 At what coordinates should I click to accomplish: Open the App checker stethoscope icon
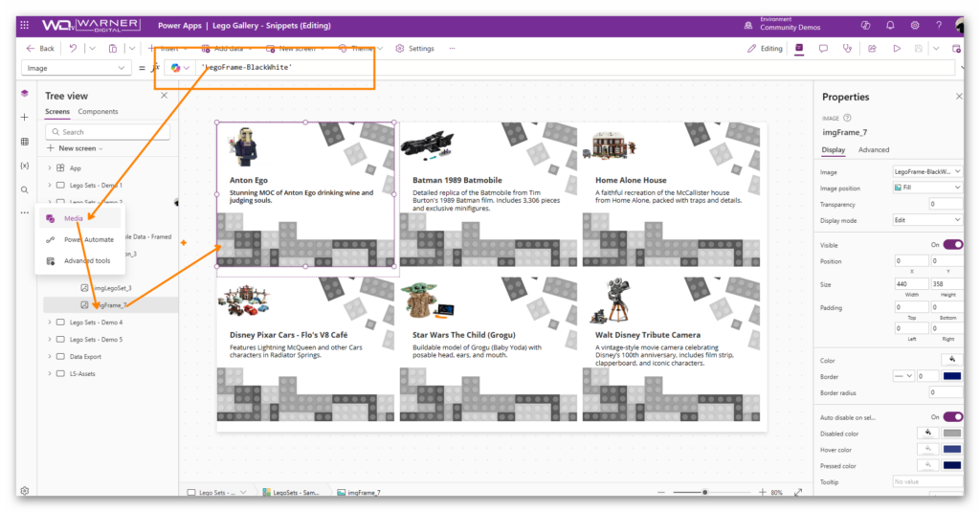coord(848,48)
